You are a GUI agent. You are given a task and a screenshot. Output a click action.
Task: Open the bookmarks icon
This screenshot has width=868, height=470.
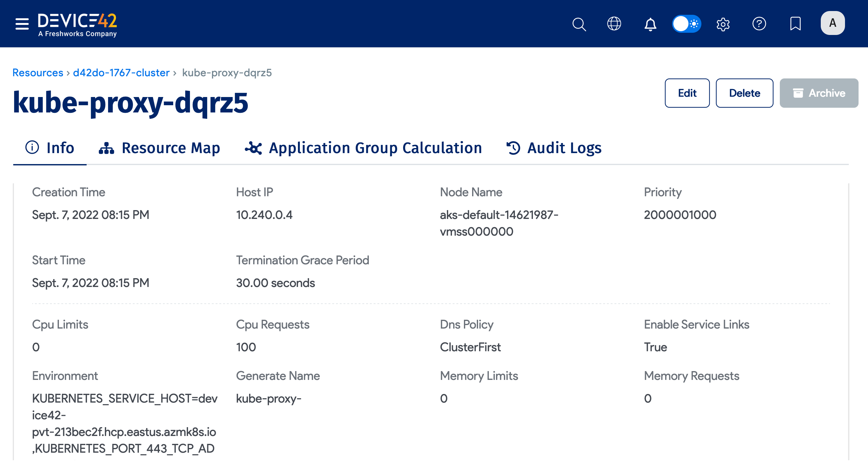[795, 24]
